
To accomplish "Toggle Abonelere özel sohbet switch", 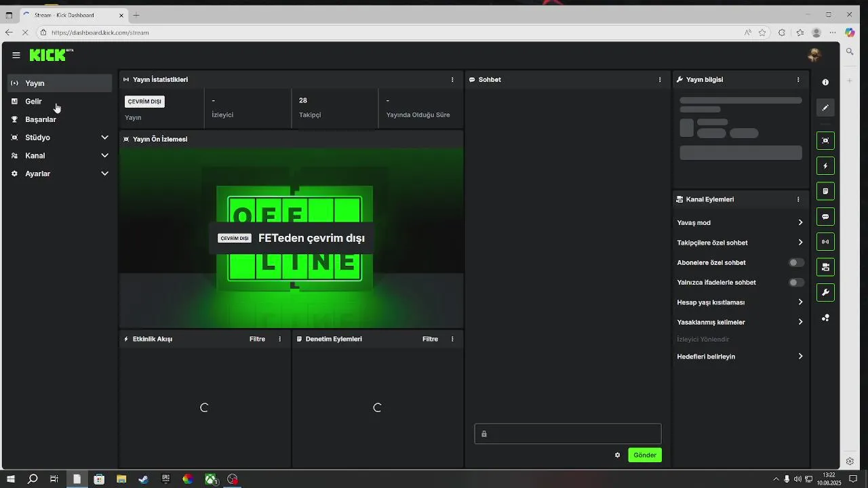I will coord(796,262).
